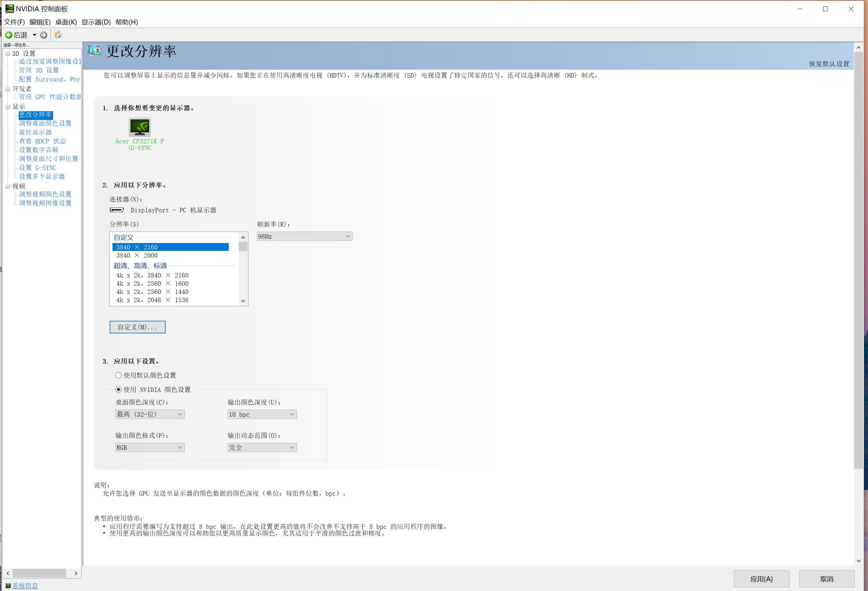The image size is (868, 591).
Task: Click the 自定义(M)... button
Action: (x=138, y=327)
